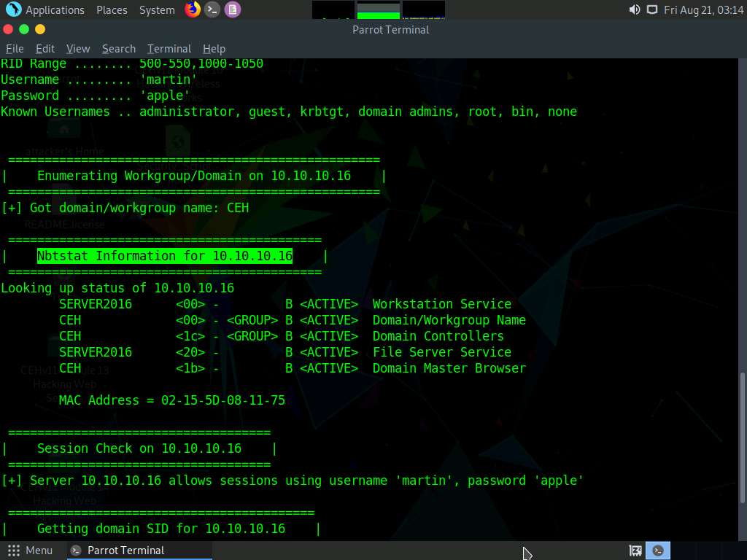Viewport: 747px width, 560px height.
Task: Click the <1c> code in nbtstat table
Action: click(x=190, y=336)
